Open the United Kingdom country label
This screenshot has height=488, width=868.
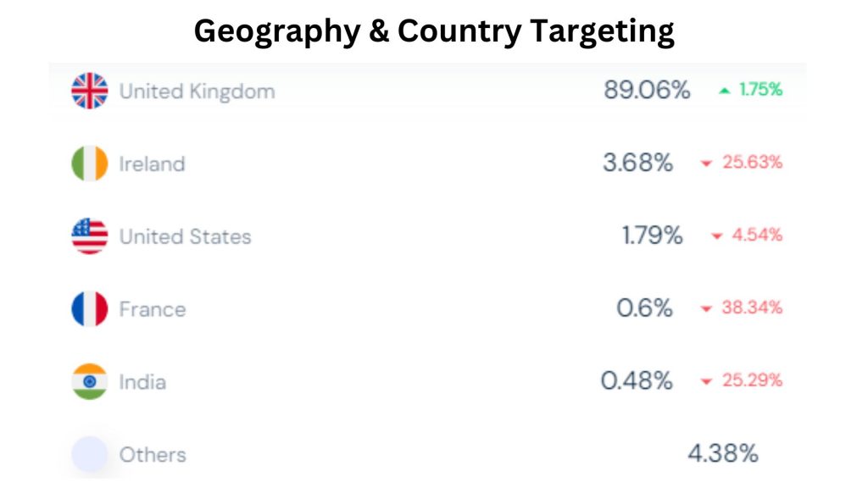coord(197,91)
